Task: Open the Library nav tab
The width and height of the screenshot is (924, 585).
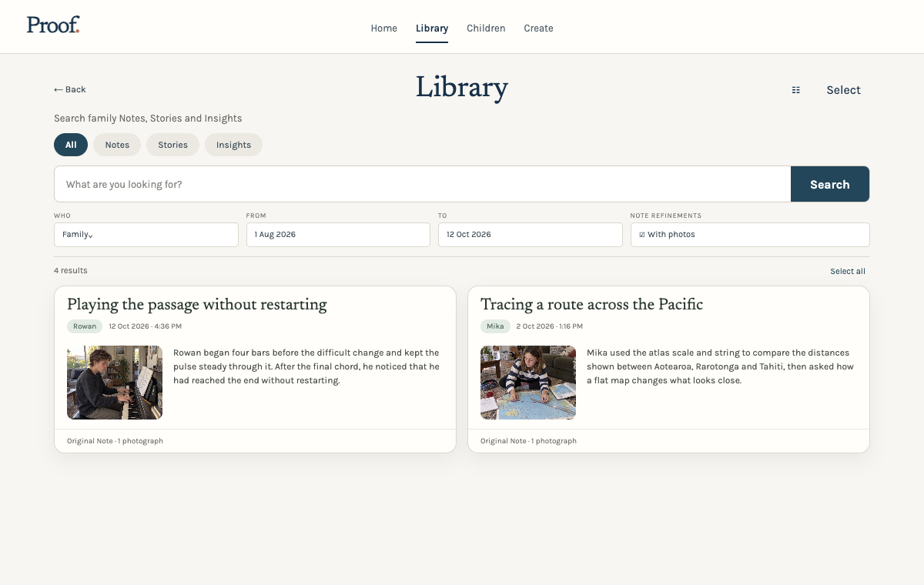Action: tap(432, 28)
